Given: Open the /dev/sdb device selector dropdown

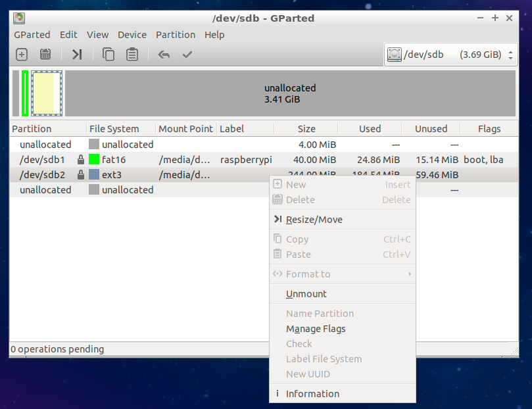Looking at the screenshot, I should coord(450,55).
